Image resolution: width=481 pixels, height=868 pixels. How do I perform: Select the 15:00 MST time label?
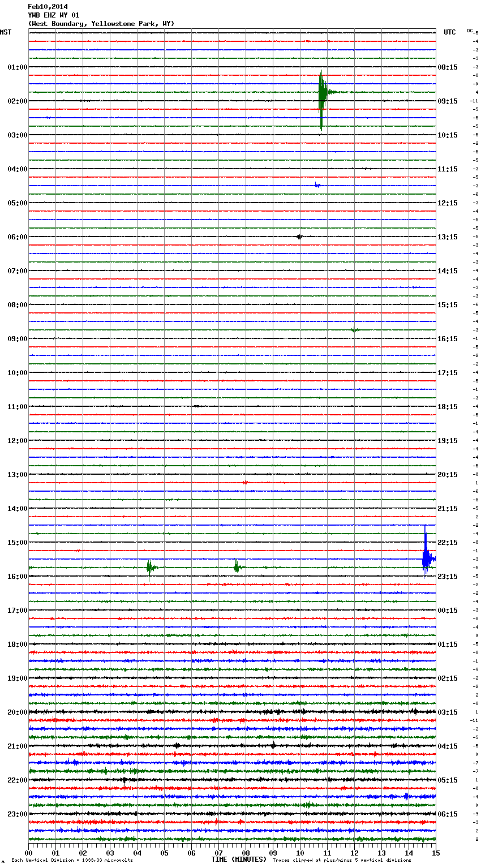coord(18,543)
